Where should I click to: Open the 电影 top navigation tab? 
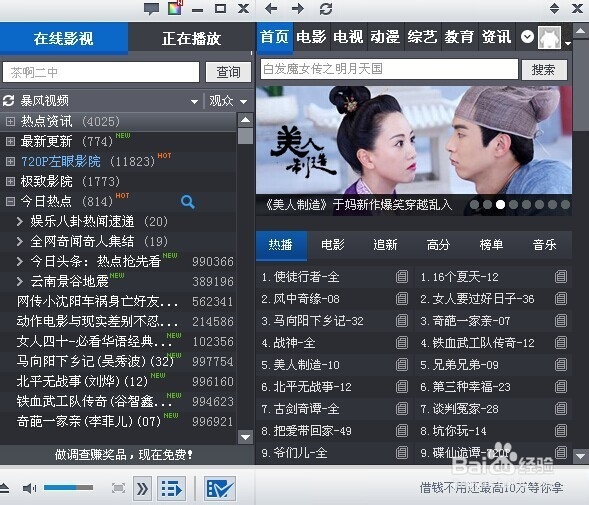[x=311, y=37]
